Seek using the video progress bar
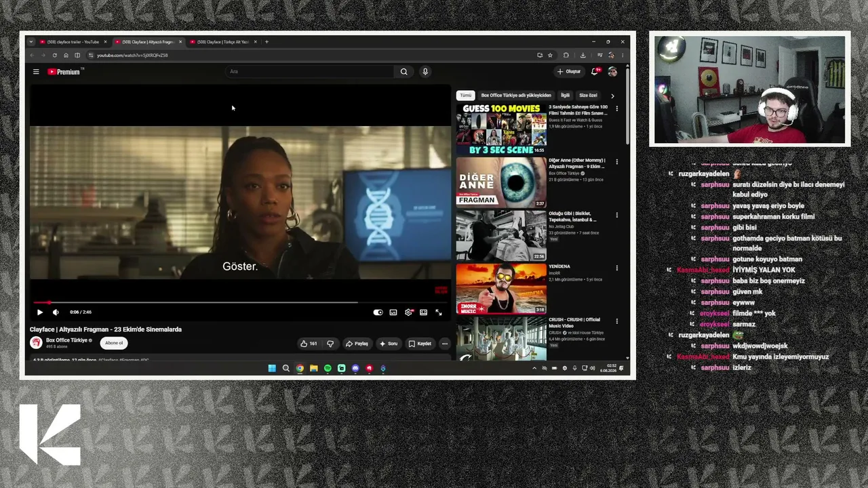Image resolution: width=868 pixels, height=488 pixels. coord(241,302)
